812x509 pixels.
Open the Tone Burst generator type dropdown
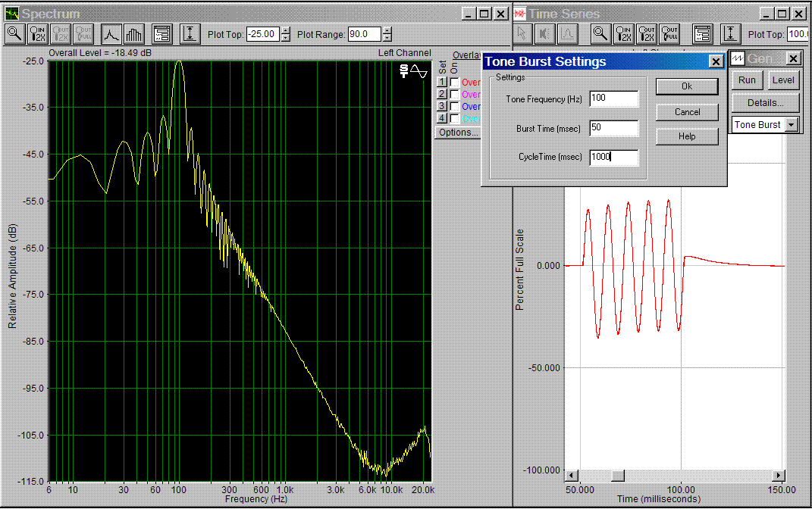click(792, 125)
